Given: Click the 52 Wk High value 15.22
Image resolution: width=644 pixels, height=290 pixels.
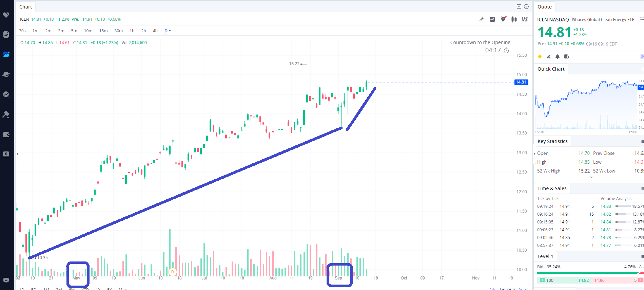Looking at the screenshot, I should click(x=584, y=171).
